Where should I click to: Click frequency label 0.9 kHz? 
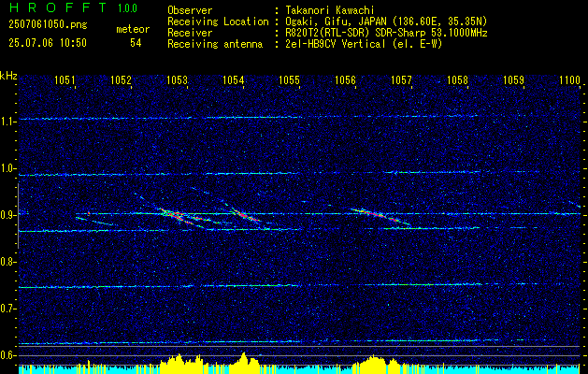7,215
